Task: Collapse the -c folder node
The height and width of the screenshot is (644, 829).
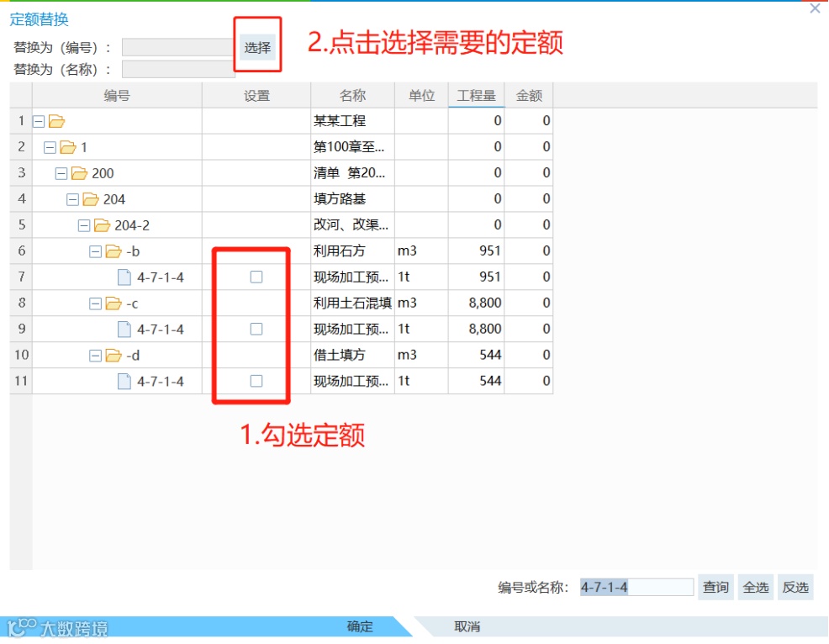Action: pos(95,304)
